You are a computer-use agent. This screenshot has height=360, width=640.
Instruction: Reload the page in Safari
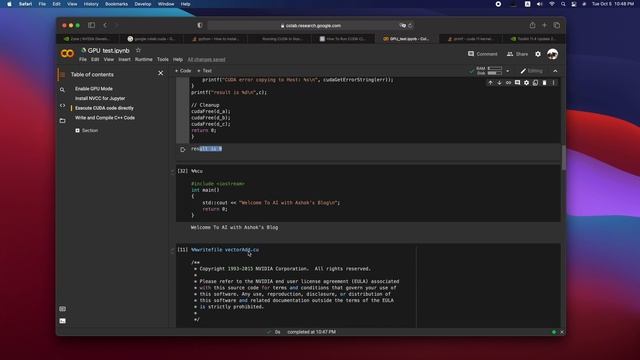point(410,25)
